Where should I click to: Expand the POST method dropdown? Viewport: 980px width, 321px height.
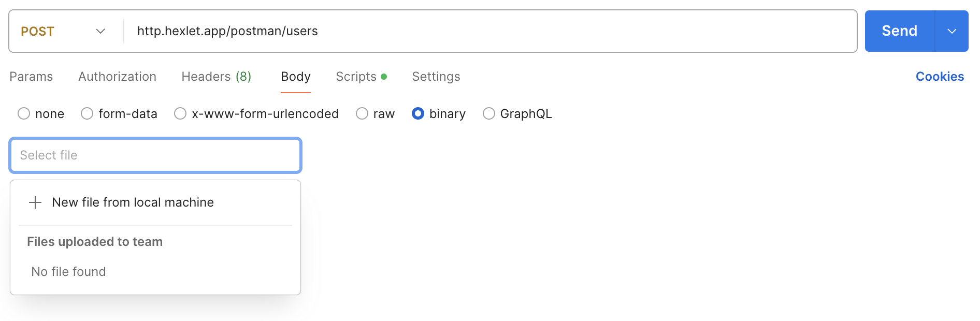[100, 31]
